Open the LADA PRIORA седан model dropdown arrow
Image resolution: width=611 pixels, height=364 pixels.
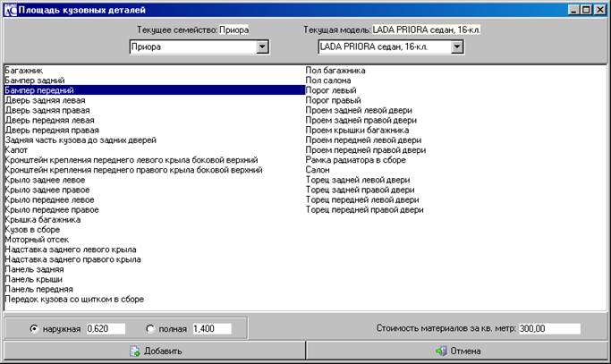click(457, 47)
